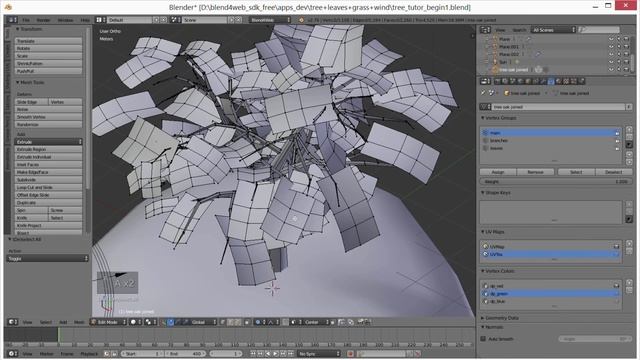Open the File menu
Viewport: 640px width, 360px height.
click(26, 20)
